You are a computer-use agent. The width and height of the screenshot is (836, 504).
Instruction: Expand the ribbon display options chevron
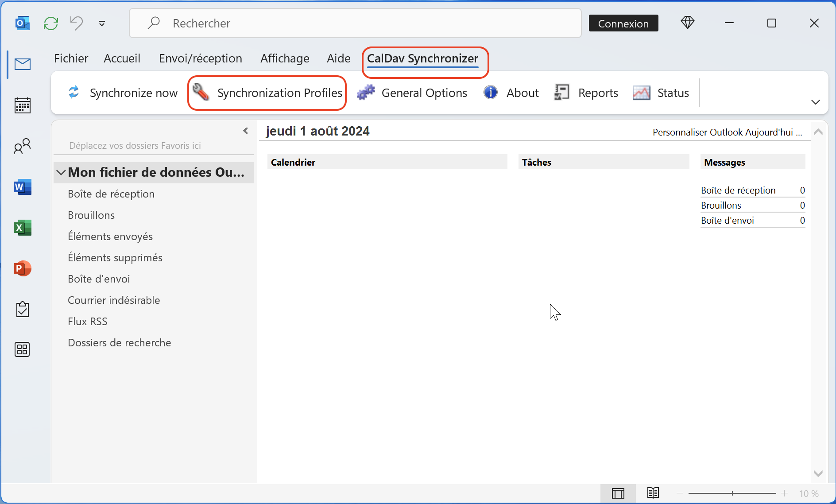click(816, 102)
